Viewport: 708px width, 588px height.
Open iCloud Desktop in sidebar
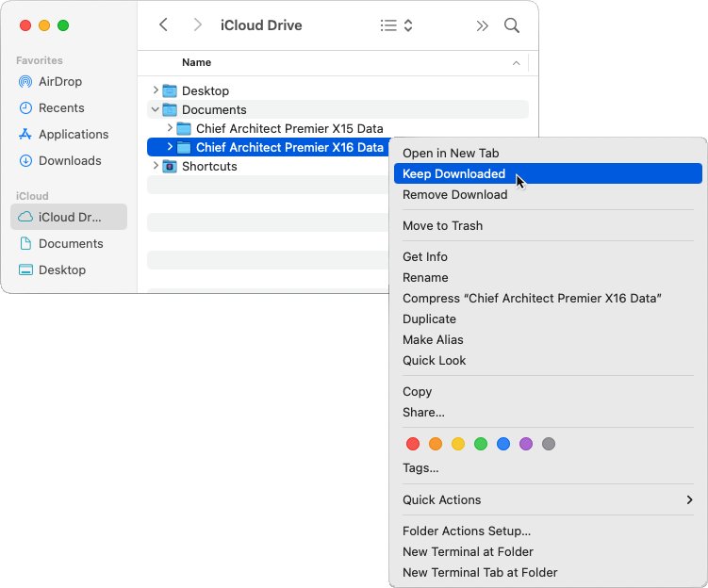(x=53, y=269)
